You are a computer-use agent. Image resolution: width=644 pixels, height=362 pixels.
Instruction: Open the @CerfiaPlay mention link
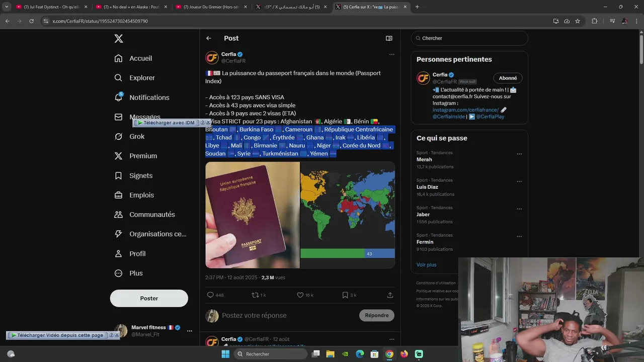tap(490, 116)
